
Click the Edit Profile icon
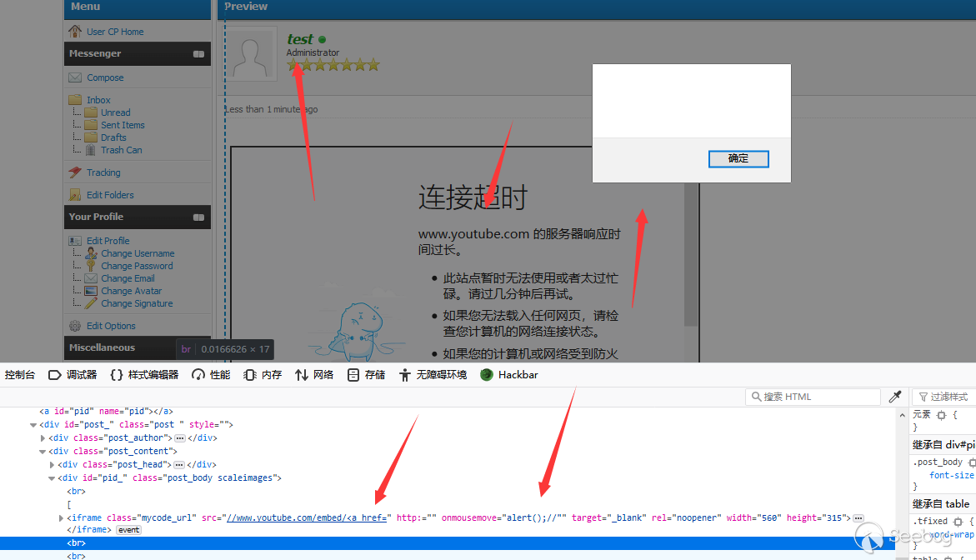click(x=75, y=241)
